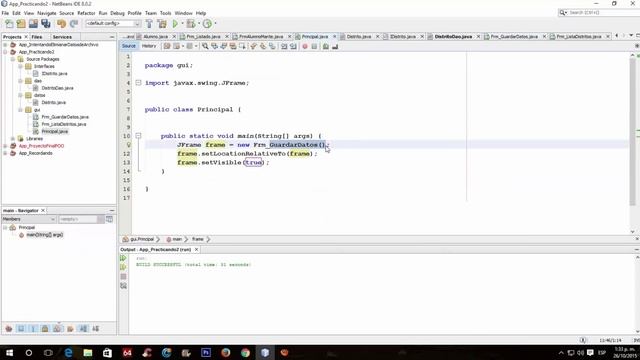The height and width of the screenshot is (360, 640).
Task: Switch editor to Source view
Action: pyautogui.click(x=129, y=46)
